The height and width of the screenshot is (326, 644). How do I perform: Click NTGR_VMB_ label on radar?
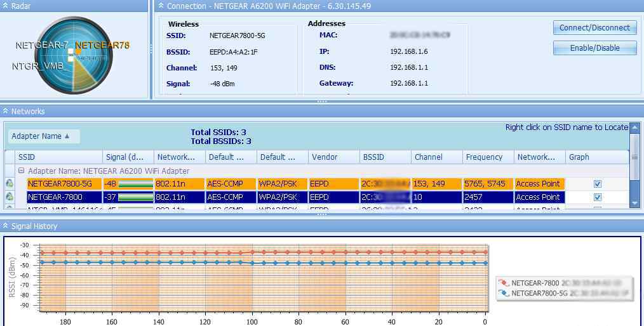pyautogui.click(x=40, y=66)
